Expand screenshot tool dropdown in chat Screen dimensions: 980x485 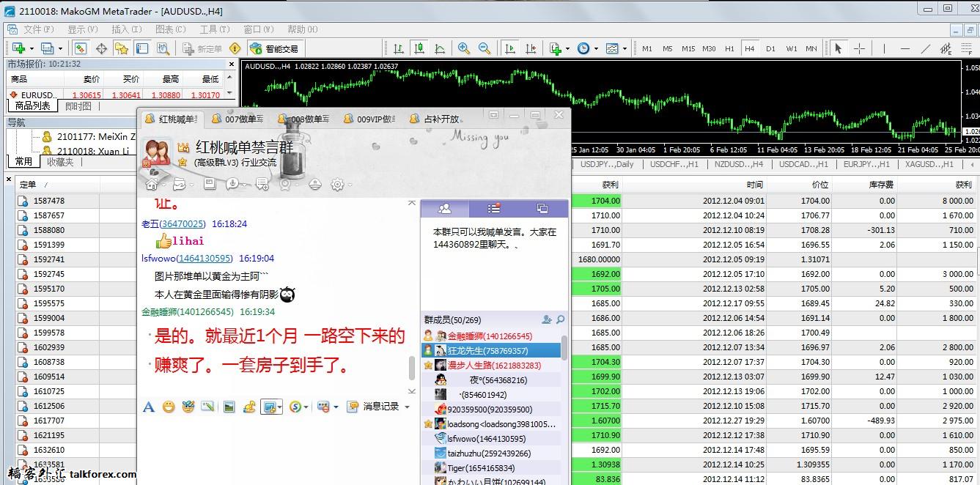tap(280, 407)
